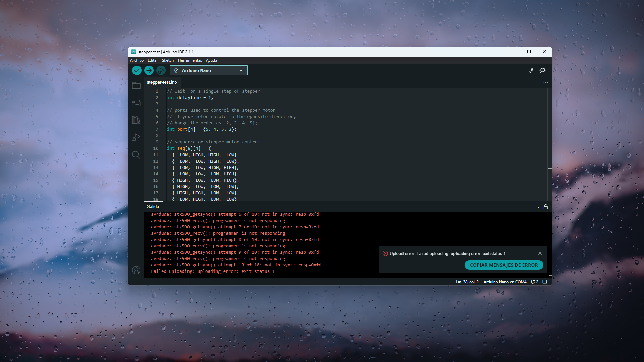
Task: Click COPIAR MENSAJES DE ERROR button
Action: pos(503,265)
